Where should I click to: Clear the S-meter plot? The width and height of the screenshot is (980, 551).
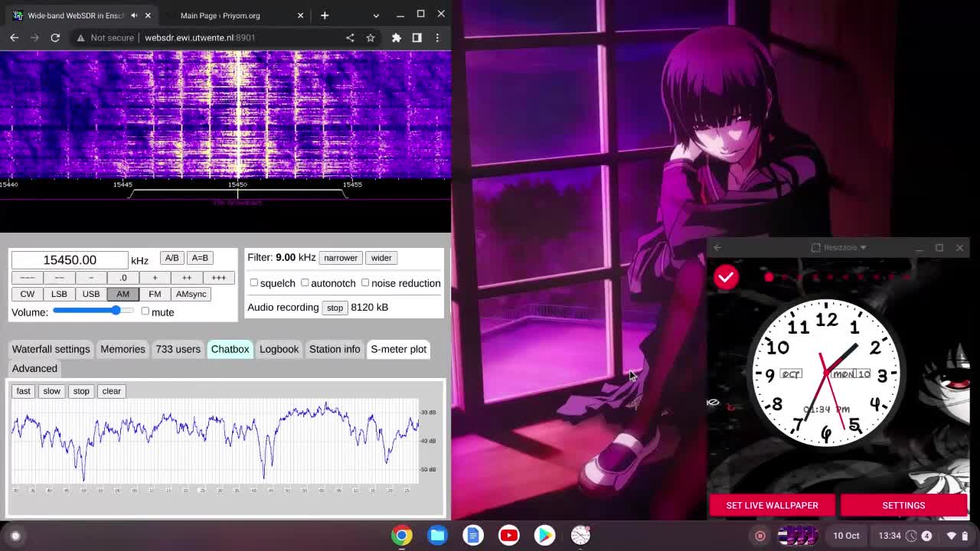112,391
